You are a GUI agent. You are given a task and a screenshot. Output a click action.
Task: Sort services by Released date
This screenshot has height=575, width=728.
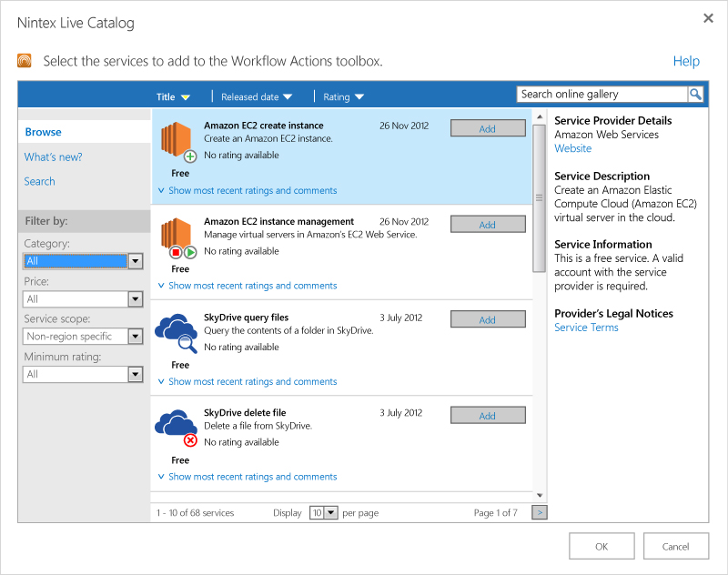[257, 97]
